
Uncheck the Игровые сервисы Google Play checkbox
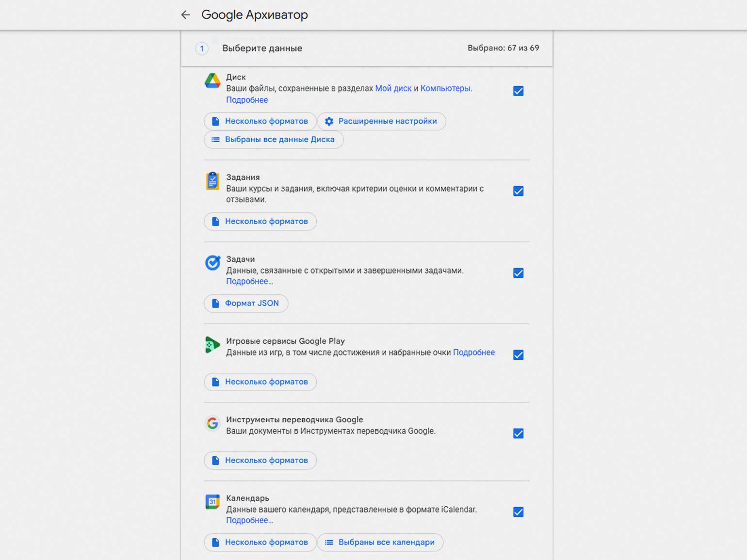coord(518,355)
